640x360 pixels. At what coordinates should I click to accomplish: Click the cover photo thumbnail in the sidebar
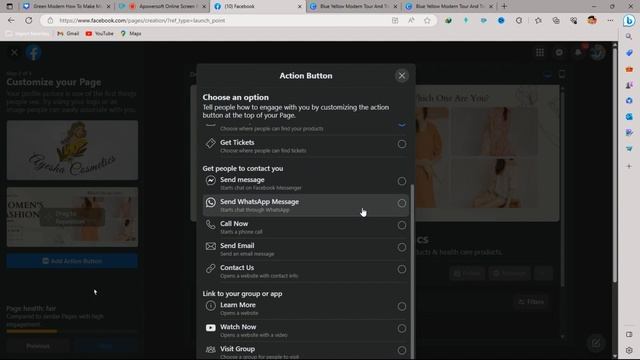click(72, 217)
